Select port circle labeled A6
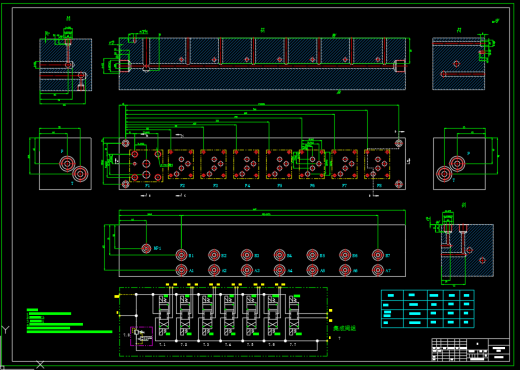This screenshot has height=370, width=520. [345, 270]
